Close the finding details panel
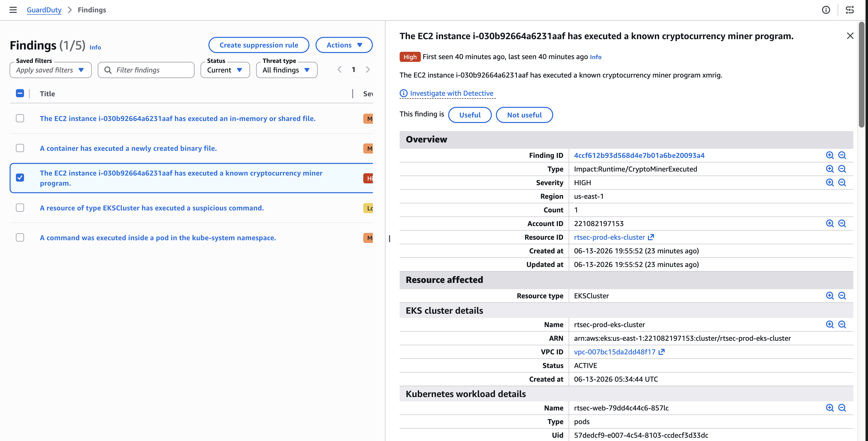This screenshot has height=441, width=868. pos(850,36)
